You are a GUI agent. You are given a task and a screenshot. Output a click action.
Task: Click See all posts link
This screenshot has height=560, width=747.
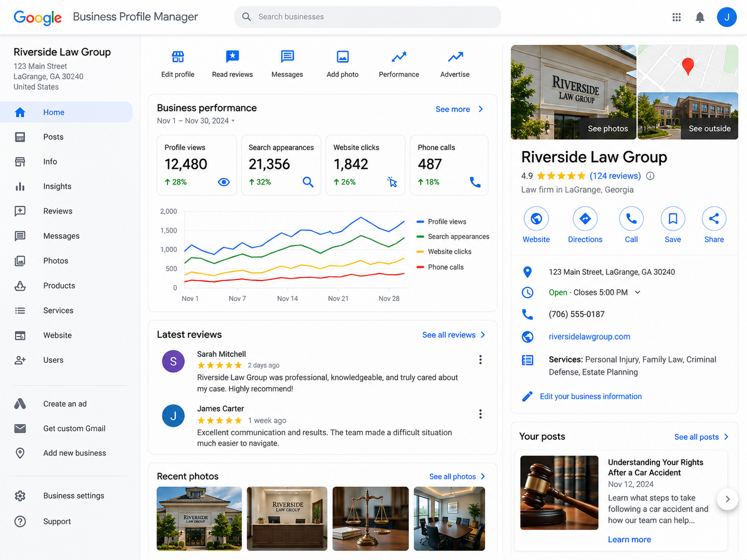tap(702, 437)
